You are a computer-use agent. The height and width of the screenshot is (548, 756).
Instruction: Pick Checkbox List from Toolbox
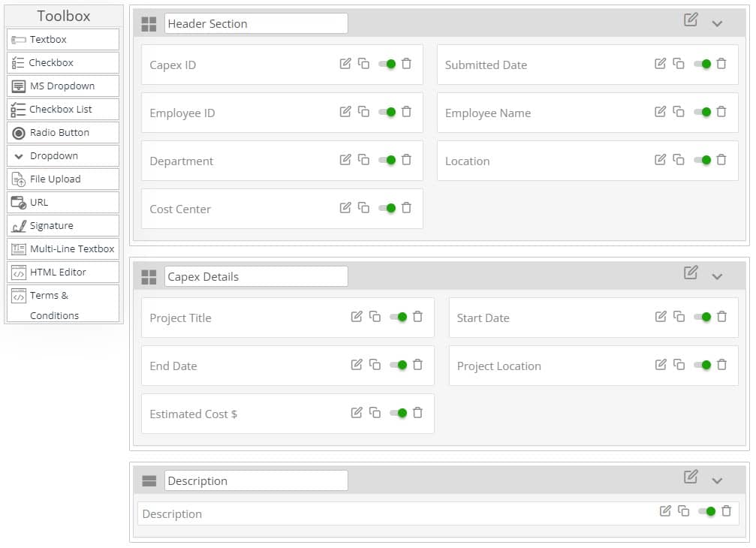point(63,110)
